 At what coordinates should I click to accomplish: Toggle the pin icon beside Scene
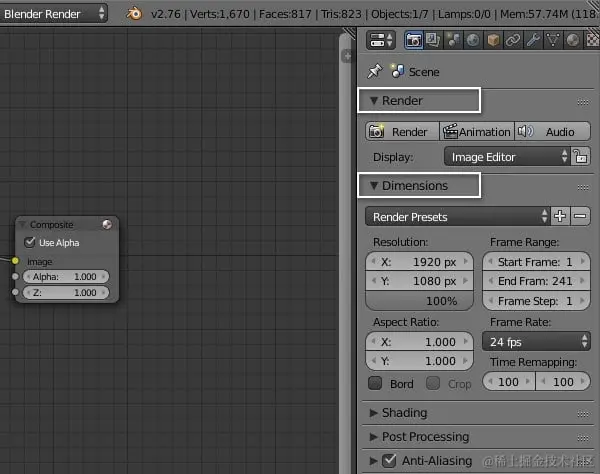click(374, 71)
